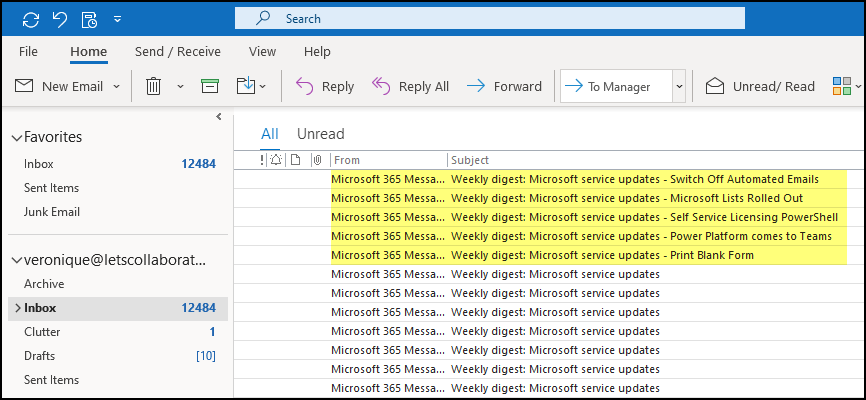Open the File menu
This screenshot has height=400, width=866.
[x=28, y=51]
